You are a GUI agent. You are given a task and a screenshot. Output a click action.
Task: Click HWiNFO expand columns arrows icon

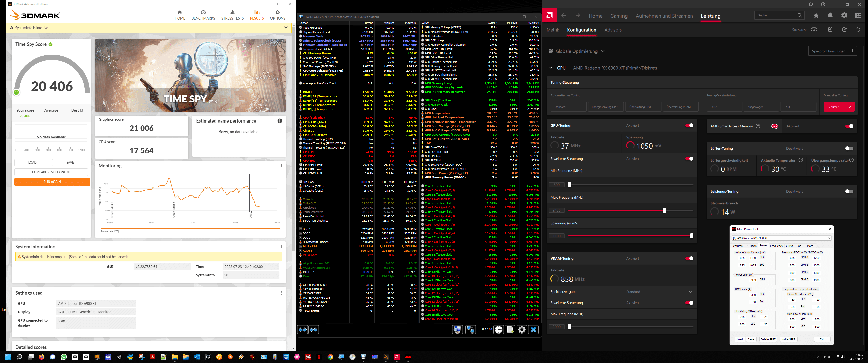[303, 330]
